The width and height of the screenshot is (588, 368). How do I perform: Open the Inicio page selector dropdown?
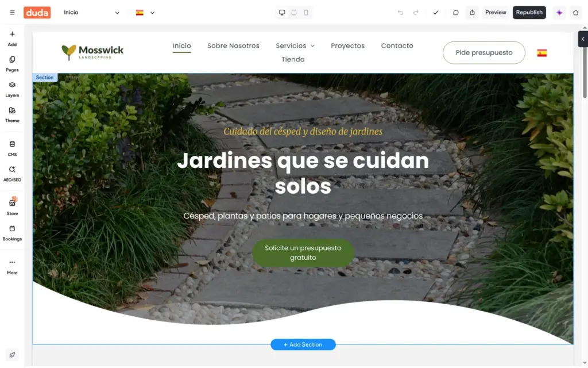point(91,13)
